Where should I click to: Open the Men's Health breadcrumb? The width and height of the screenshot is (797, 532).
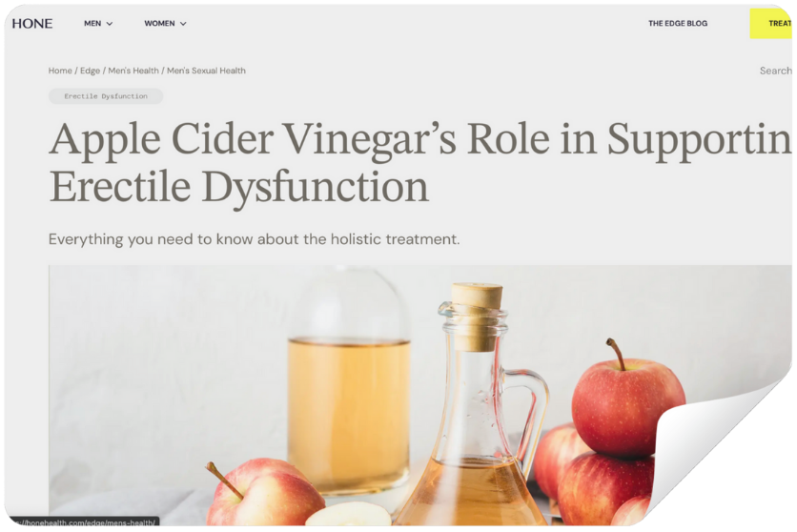(x=133, y=71)
